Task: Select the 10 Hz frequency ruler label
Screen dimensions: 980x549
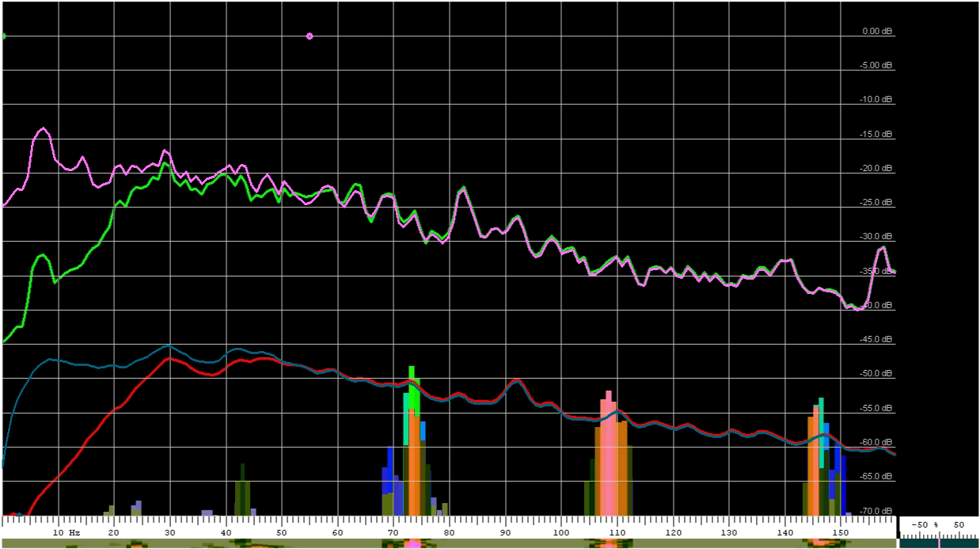Action: click(x=66, y=532)
